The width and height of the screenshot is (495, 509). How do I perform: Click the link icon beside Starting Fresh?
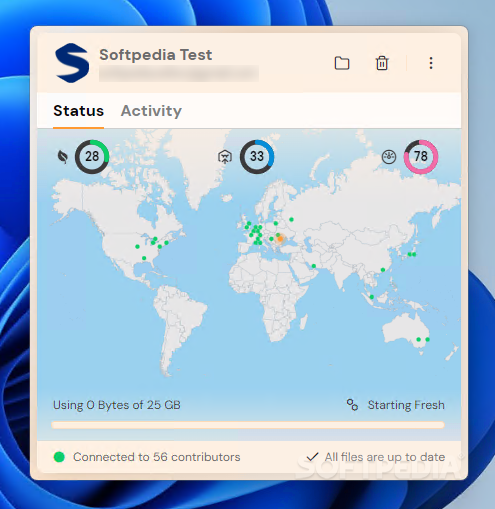352,405
